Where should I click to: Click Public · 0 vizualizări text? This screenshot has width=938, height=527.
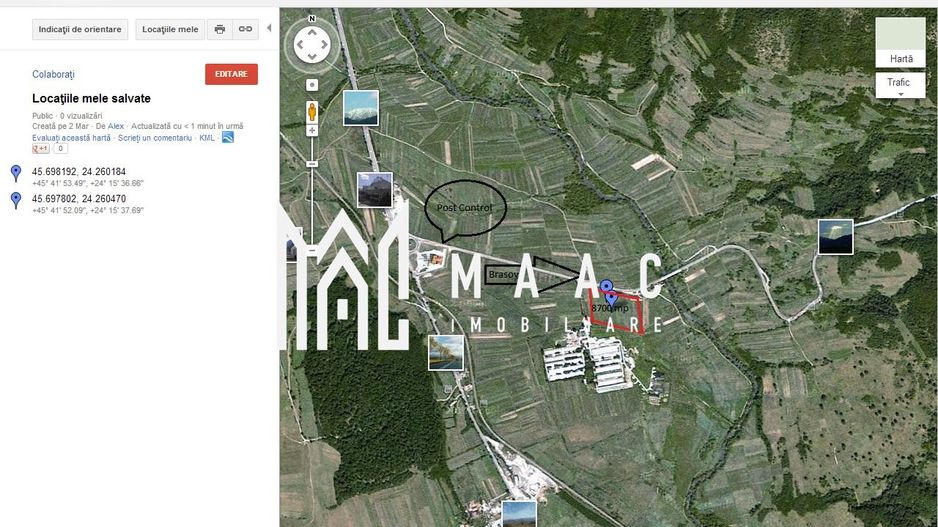point(67,116)
